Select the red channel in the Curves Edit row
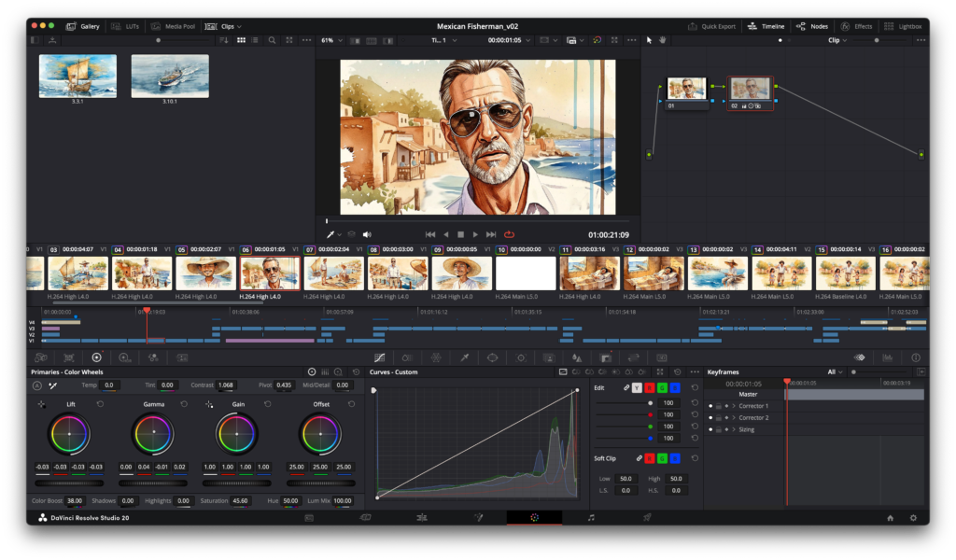 (x=650, y=388)
